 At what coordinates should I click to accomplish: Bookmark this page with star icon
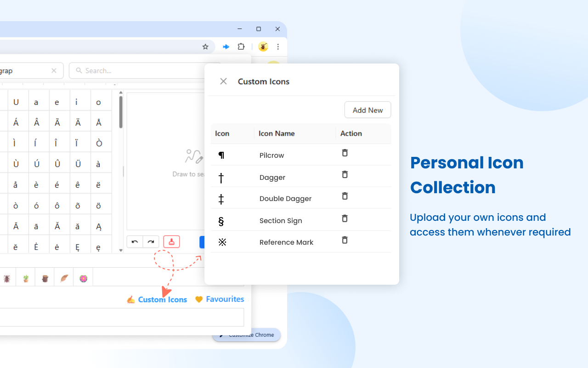[x=205, y=46]
